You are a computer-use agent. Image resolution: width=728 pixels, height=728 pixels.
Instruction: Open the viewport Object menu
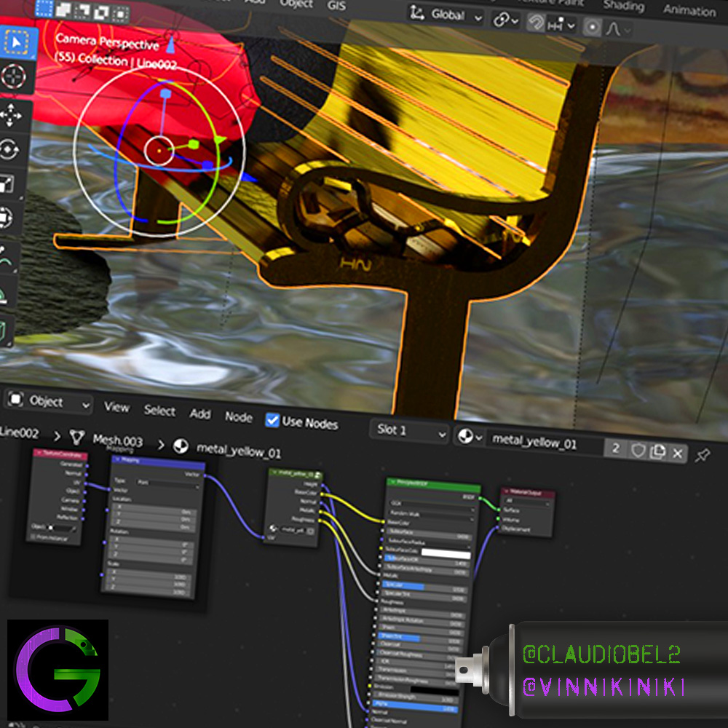[296, 4]
